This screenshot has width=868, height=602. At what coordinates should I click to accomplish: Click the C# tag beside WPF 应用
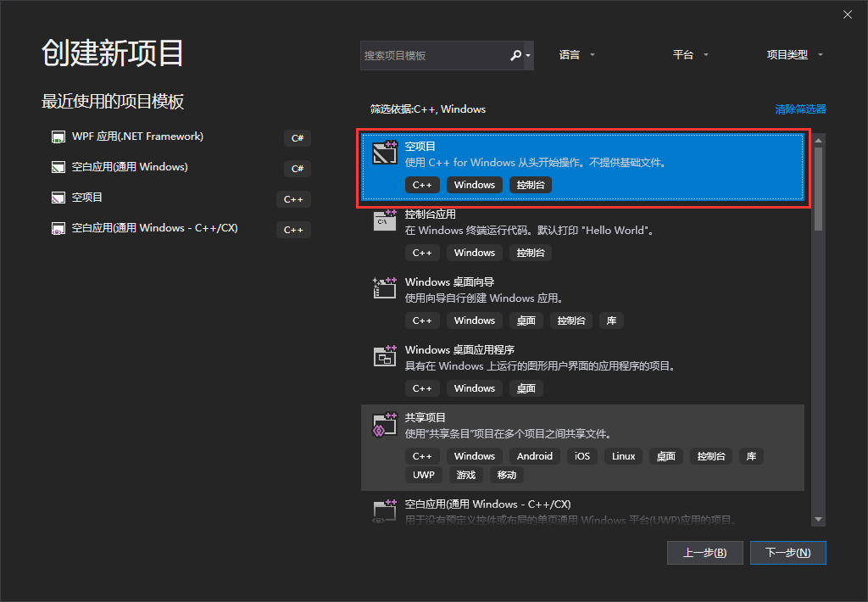[298, 138]
